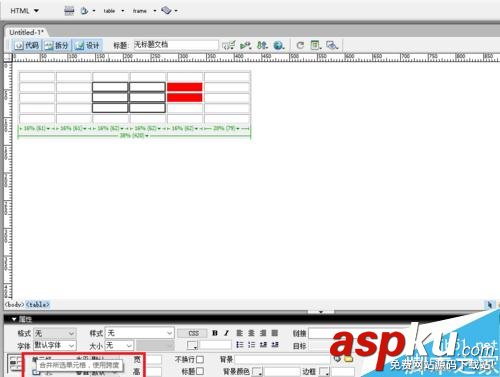Screen dimensions: 500x377
Task: Open the 大小 size dropdown
Action: pyautogui.click(x=120, y=345)
